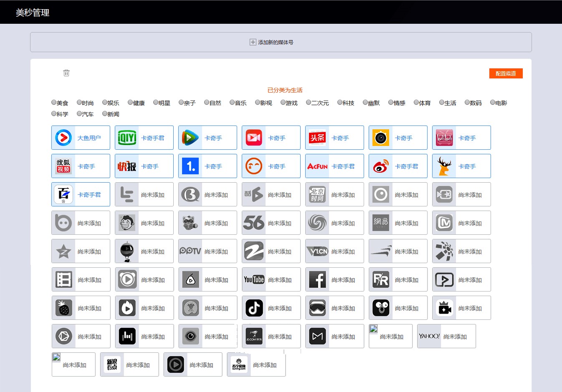Select the TikTok logo icon
Viewport: 562px width, 392px height.
pos(254,308)
